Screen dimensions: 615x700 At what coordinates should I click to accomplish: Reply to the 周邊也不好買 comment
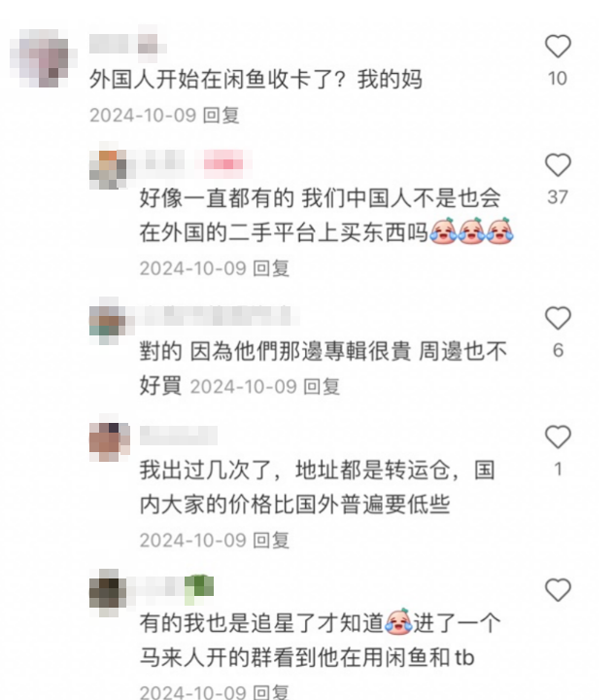pos(322,387)
